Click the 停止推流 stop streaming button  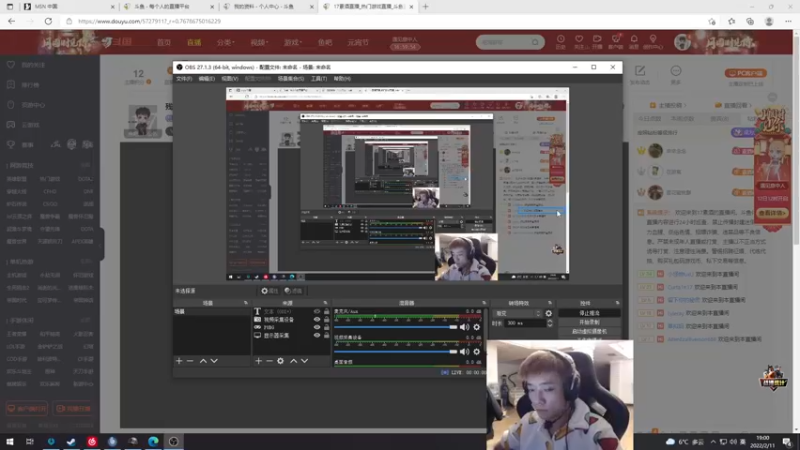(589, 313)
